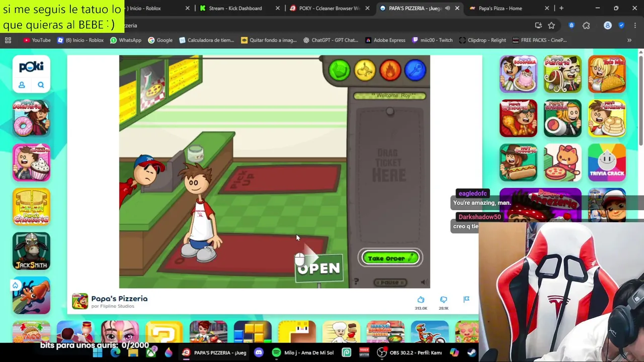Screen dimensions: 644x362
Task: Open Discord from the taskbar
Action: [x=259, y=352]
